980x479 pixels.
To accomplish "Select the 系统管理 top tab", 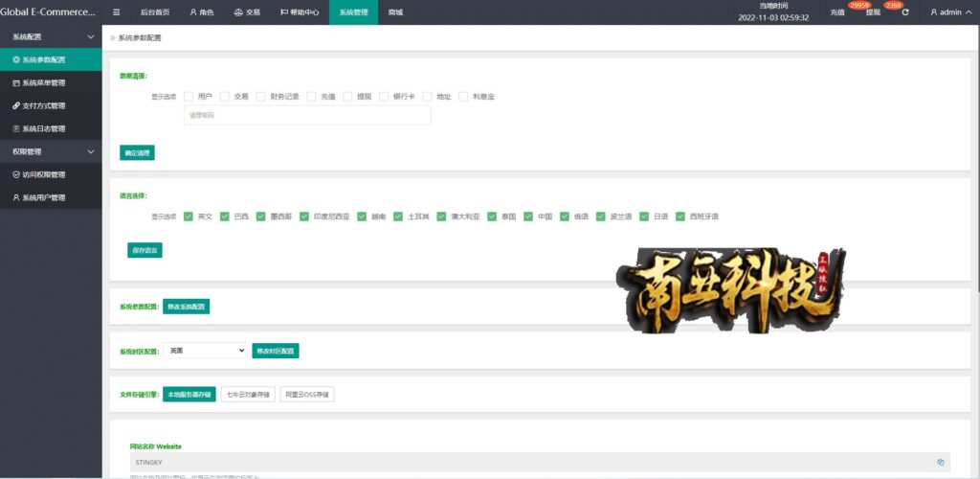I will tap(354, 11).
